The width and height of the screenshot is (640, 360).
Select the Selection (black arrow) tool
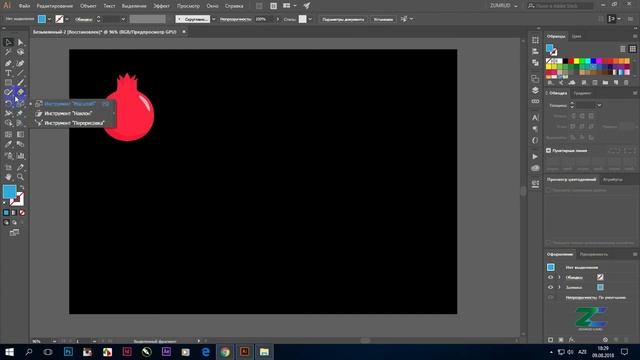8,42
